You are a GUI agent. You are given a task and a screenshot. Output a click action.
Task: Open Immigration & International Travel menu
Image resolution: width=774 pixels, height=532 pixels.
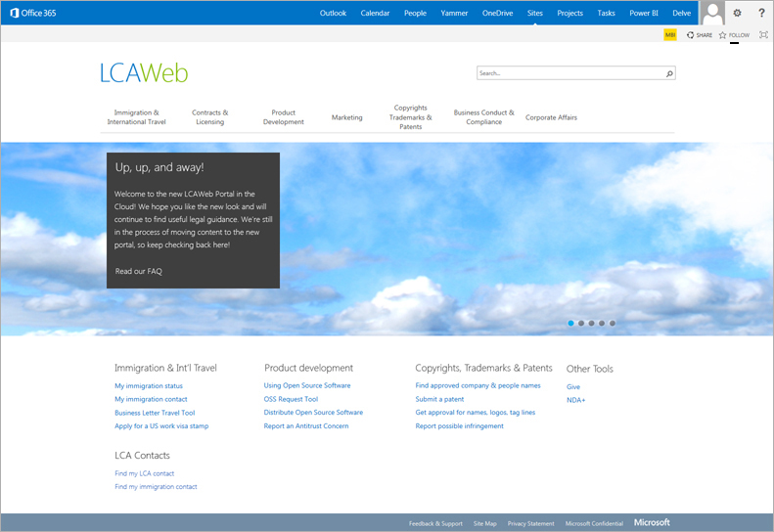[x=137, y=117]
